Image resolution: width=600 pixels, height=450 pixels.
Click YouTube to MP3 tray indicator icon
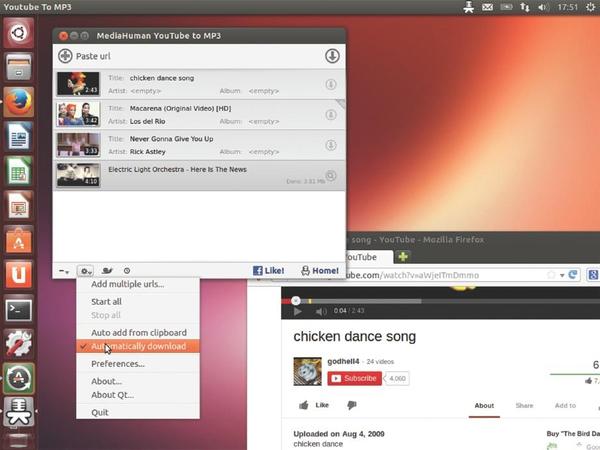point(469,7)
